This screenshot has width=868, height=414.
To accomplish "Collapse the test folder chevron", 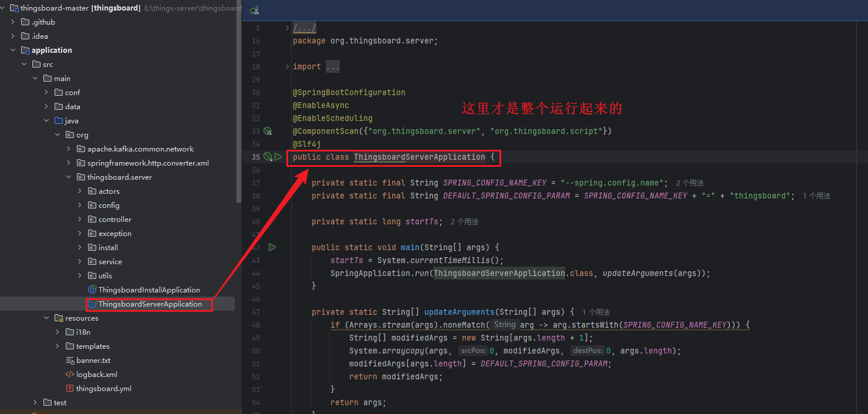I will [x=34, y=402].
